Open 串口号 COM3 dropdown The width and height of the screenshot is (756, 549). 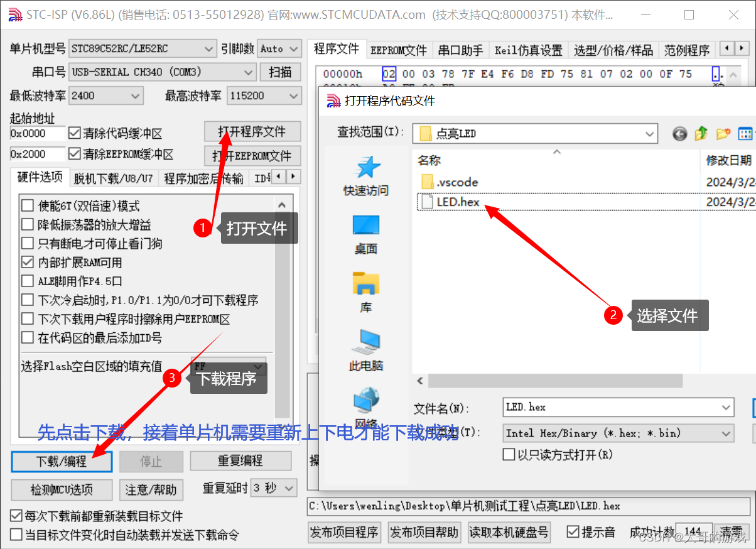coord(163,72)
